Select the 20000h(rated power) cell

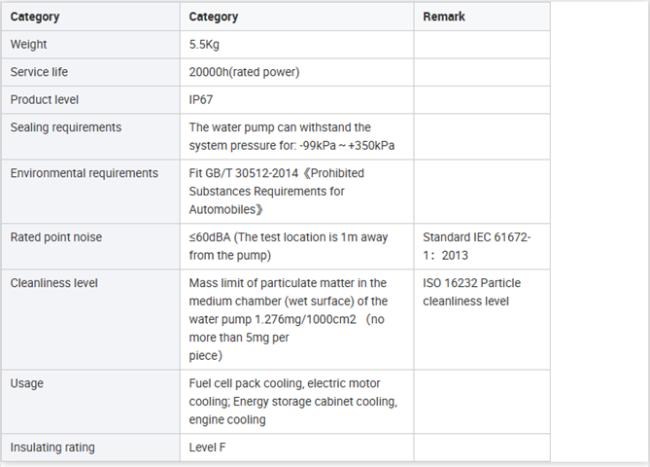[x=297, y=72]
